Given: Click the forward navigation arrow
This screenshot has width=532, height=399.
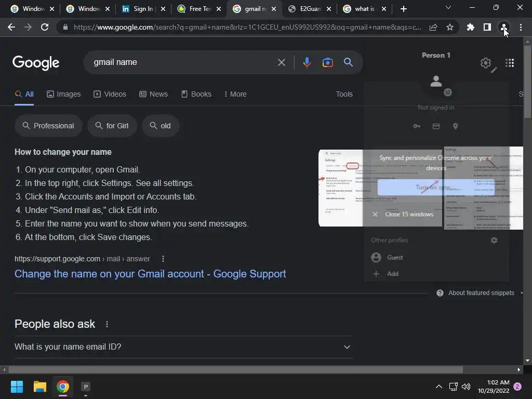Looking at the screenshot, I should point(28,27).
